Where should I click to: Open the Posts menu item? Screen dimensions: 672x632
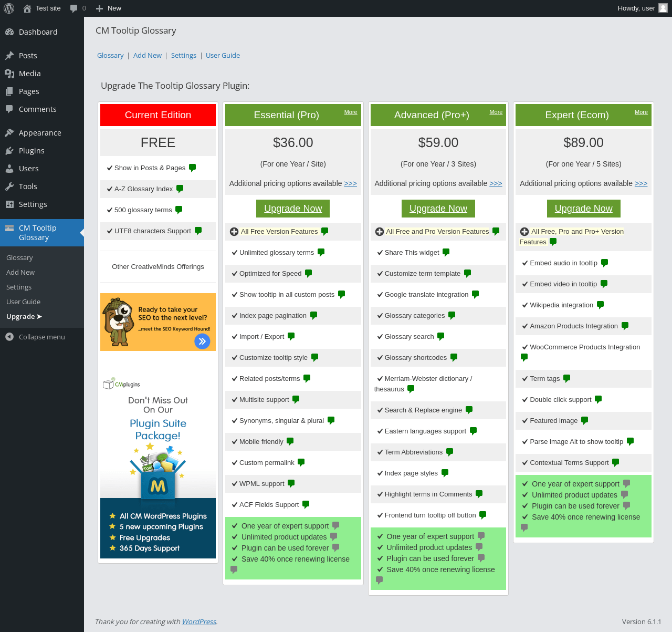(x=42, y=56)
